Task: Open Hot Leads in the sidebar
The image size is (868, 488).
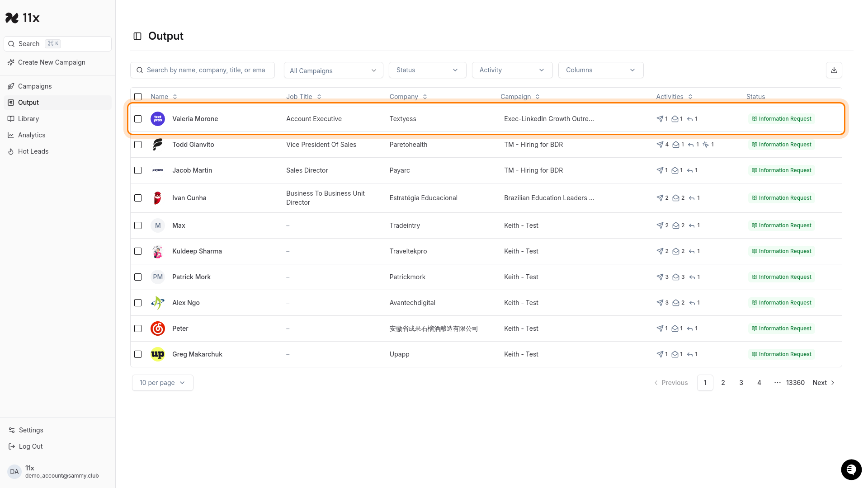Action: coord(57,151)
